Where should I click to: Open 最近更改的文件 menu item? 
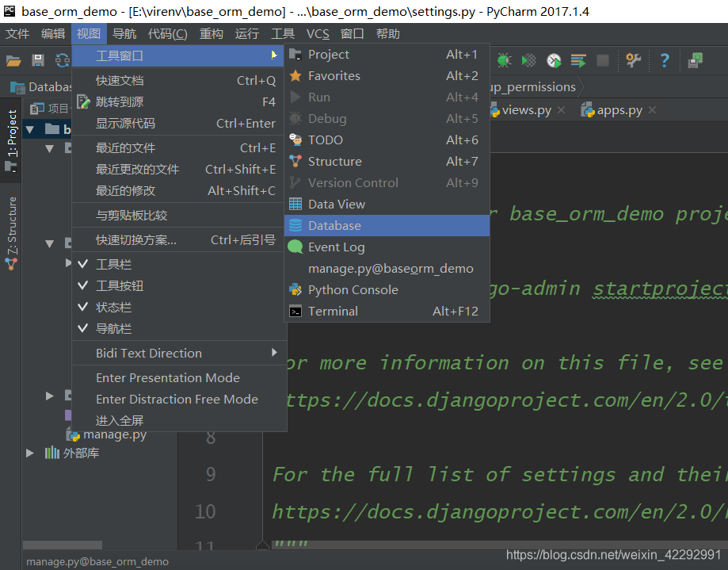(x=179, y=169)
